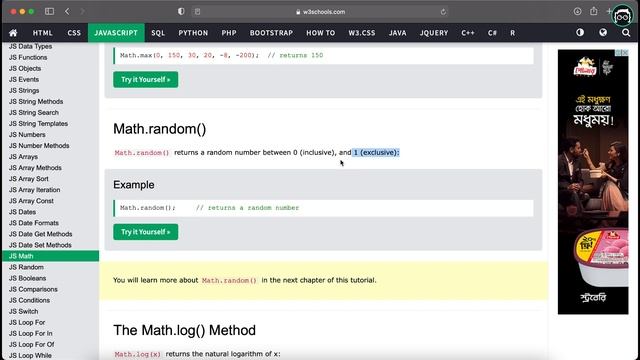Open the BOOTSTRAP tutorial tab
Image resolution: width=640 pixels, height=360 pixels.
pyautogui.click(x=271, y=33)
